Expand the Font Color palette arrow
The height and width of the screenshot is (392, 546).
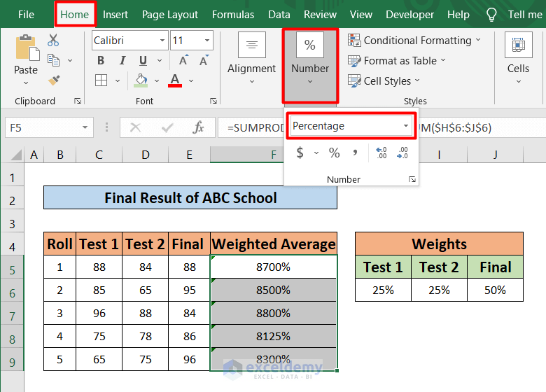191,80
